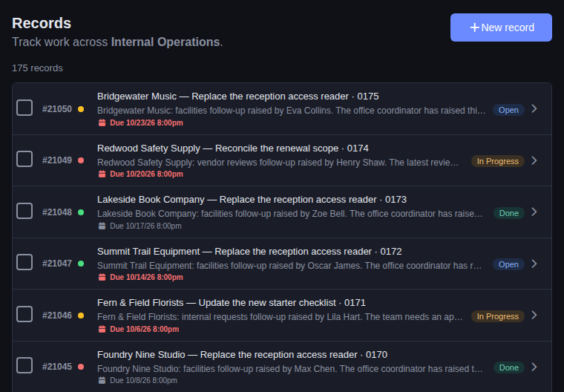The width and height of the screenshot is (564, 392).
Task: Click description mentioning Zoe Bell
Action: pyautogui.click(x=290, y=214)
